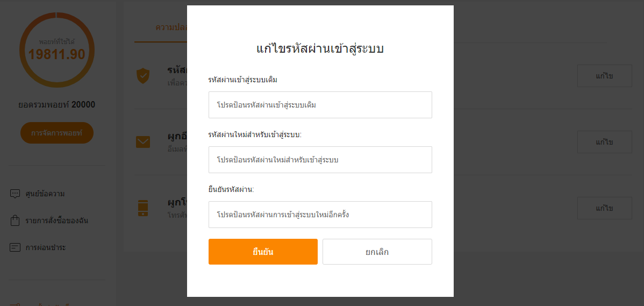Click the shield security icon
The width and height of the screenshot is (644, 306).
[x=143, y=76]
